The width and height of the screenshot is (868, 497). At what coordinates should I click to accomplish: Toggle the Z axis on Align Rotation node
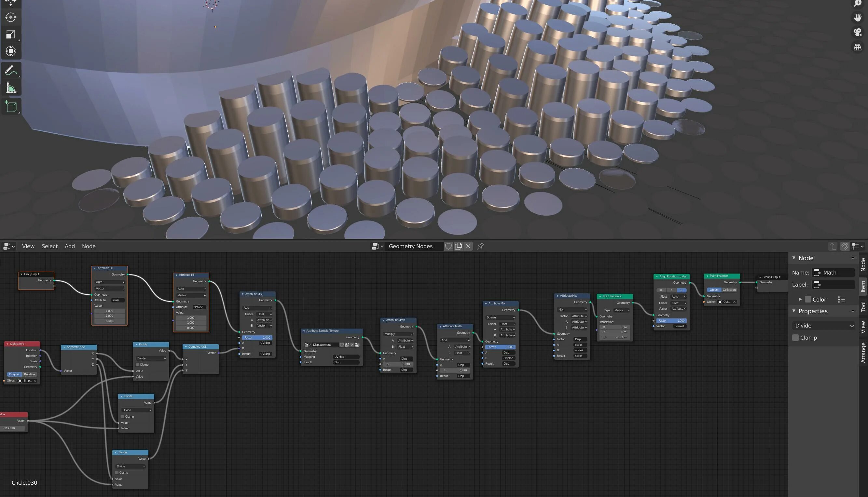tap(681, 290)
